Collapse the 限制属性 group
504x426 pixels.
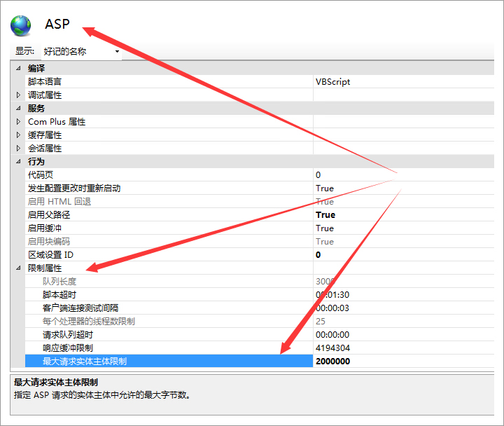point(18,268)
